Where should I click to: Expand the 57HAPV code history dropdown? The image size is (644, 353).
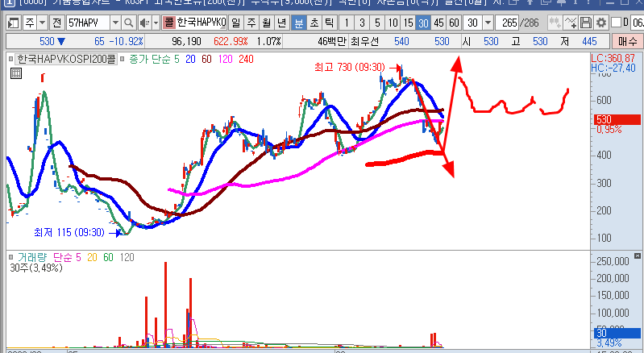(115, 23)
